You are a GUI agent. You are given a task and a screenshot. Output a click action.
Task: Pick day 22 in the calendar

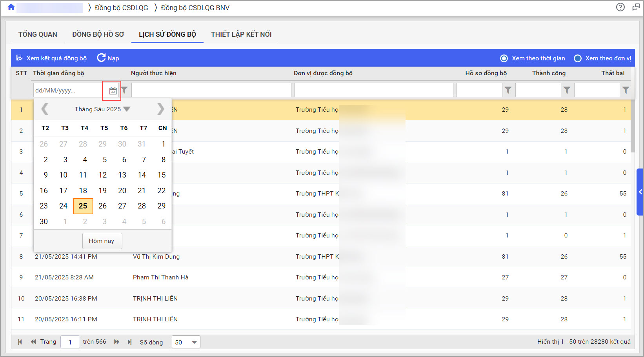[162, 190]
